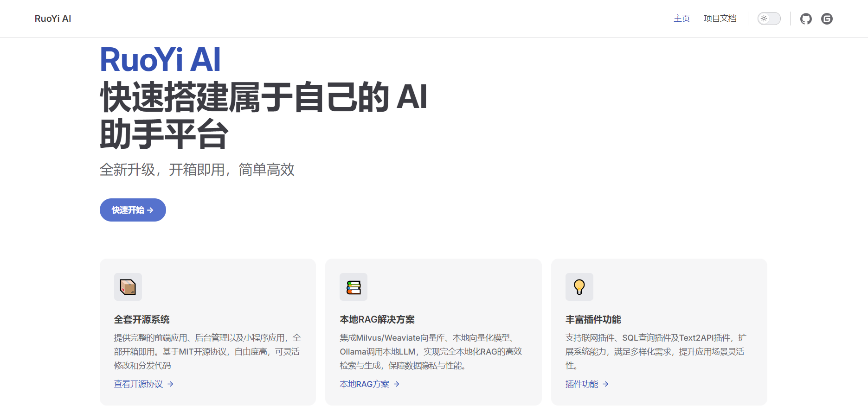Toggle the light/dark theme switch
This screenshot has height=406, width=868.
(x=769, y=19)
